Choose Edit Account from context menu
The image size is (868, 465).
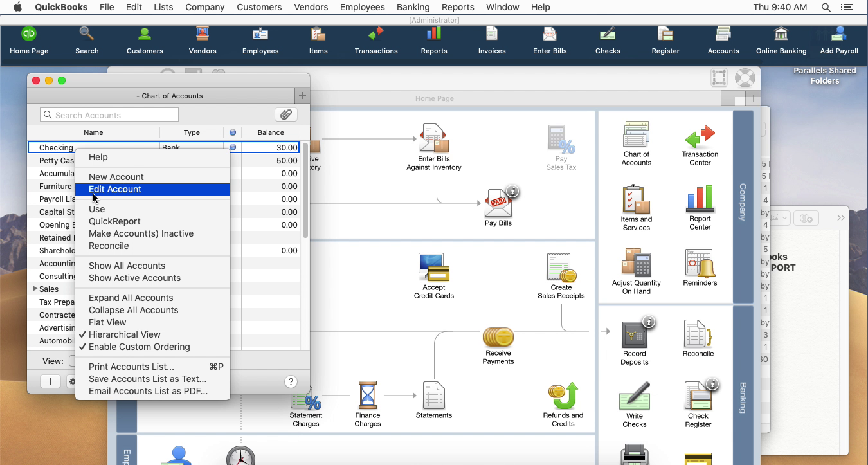click(x=152, y=189)
